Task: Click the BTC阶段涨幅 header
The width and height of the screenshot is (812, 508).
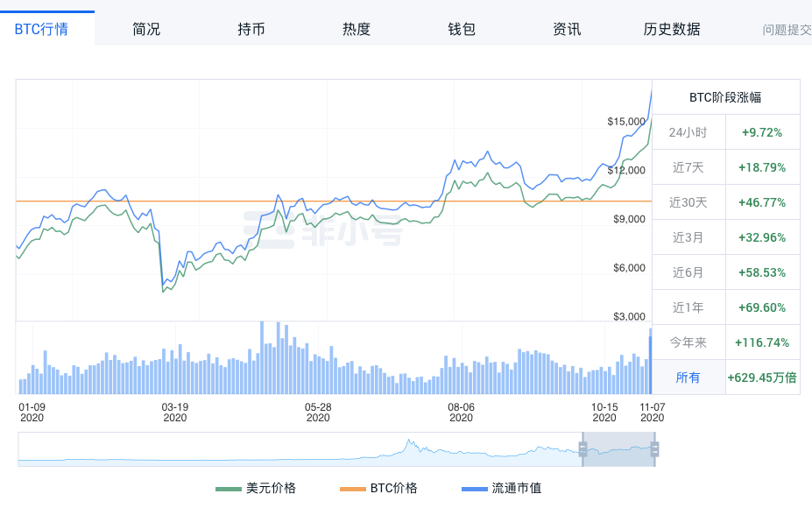Action: 725,97
